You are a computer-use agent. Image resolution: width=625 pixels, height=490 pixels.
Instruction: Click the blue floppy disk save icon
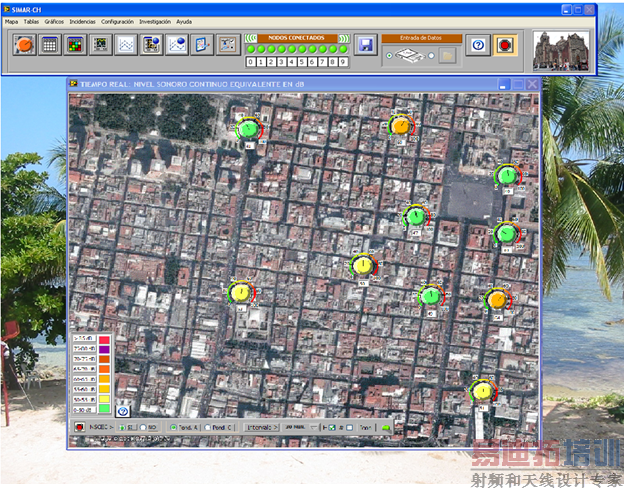[365, 45]
